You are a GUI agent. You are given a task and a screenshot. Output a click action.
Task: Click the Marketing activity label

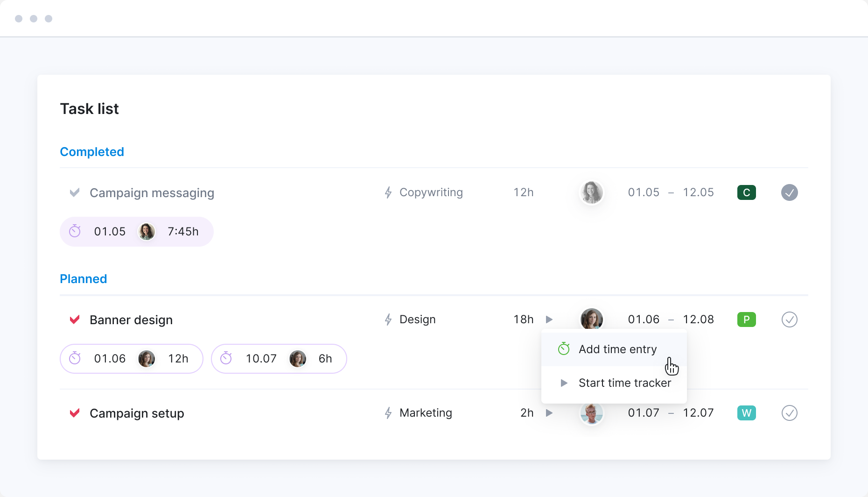[426, 413]
